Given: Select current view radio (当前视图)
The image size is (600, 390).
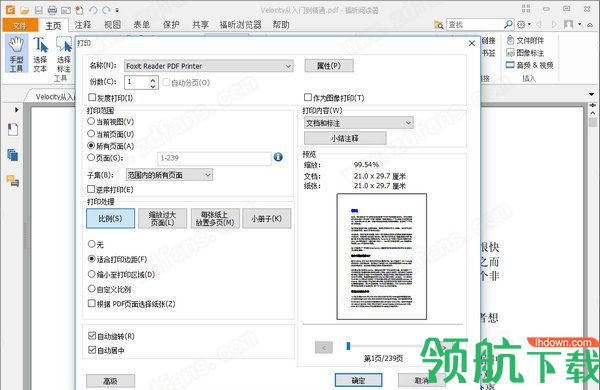Looking at the screenshot, I should [91, 121].
